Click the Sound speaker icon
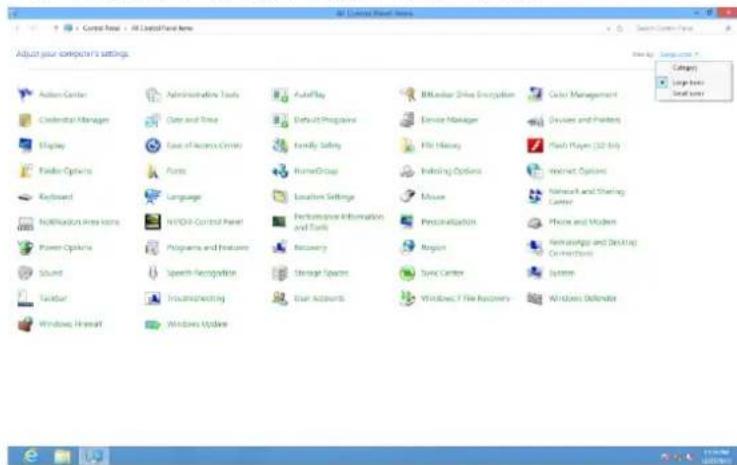The width and height of the screenshot is (737, 465). coord(25,273)
